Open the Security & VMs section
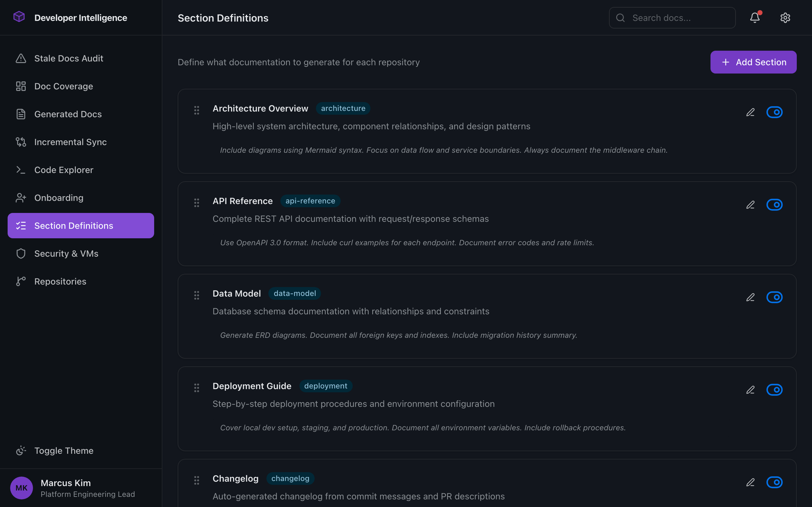812x507 pixels. point(66,253)
